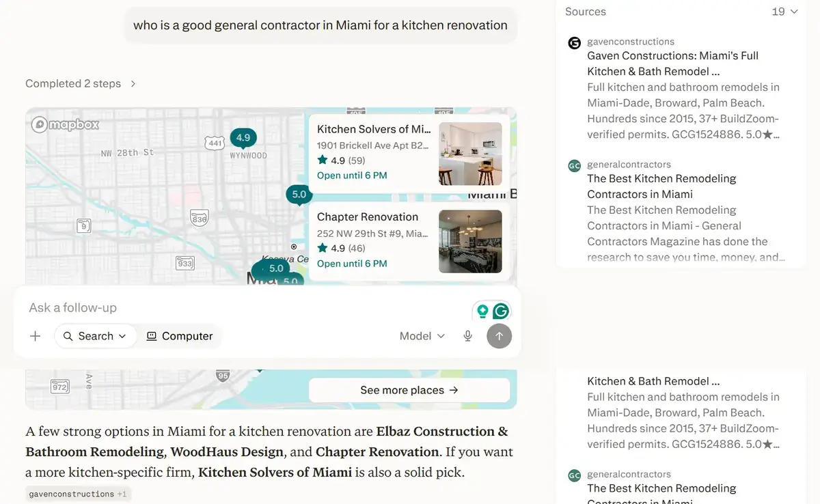Click Open until 6 PM under Kitchen Solvers

click(352, 176)
